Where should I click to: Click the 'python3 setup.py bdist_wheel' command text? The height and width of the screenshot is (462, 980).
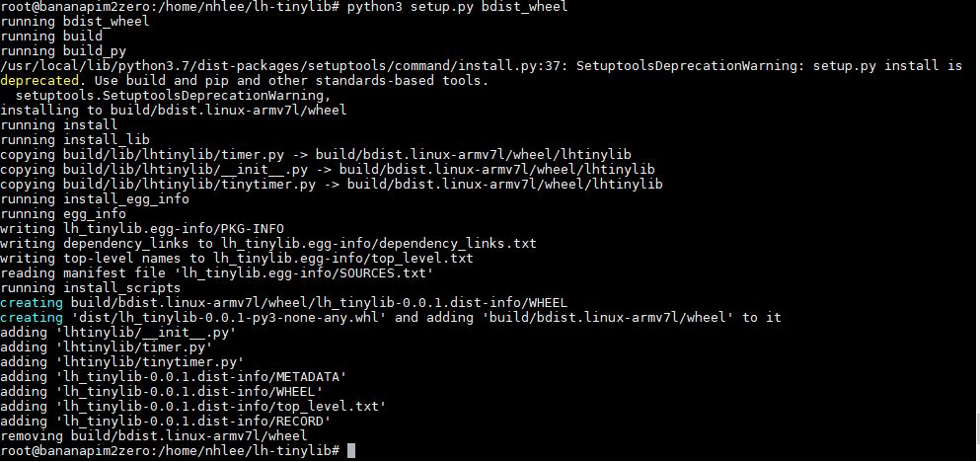tap(458, 7)
